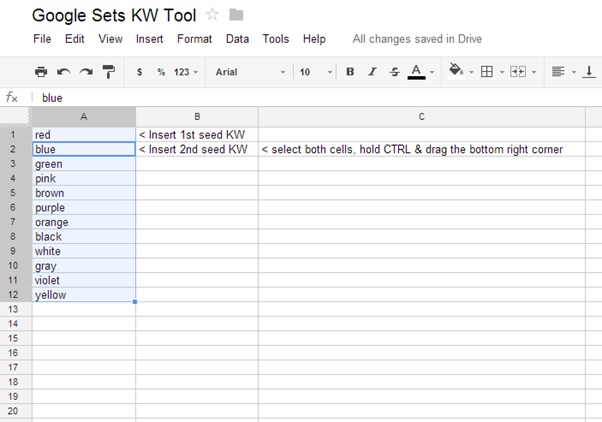This screenshot has width=602, height=422.
Task: Select the cell containing black
Action: click(x=84, y=237)
